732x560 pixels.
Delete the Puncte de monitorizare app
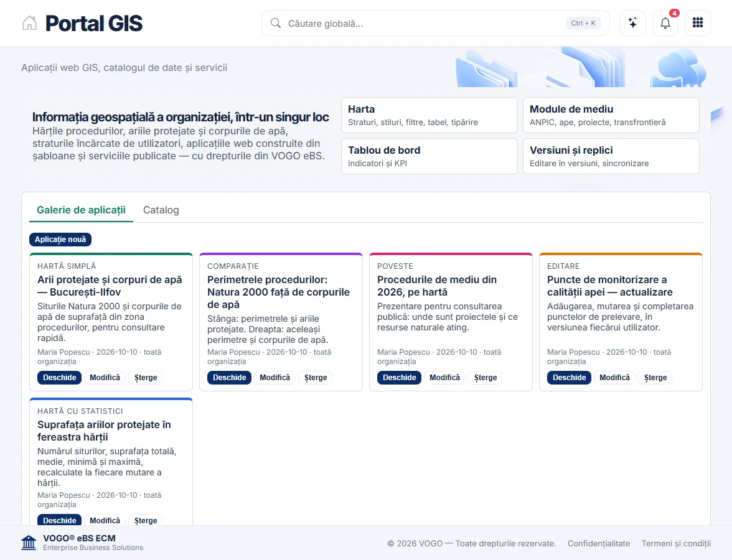click(x=655, y=378)
